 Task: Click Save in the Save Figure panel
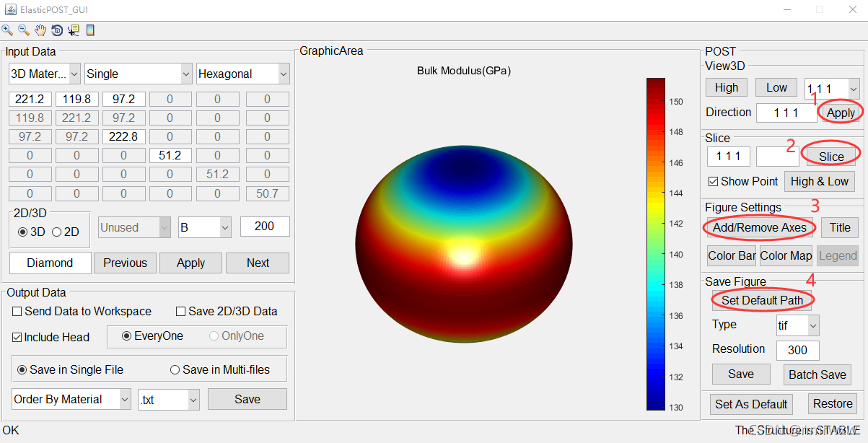741,374
